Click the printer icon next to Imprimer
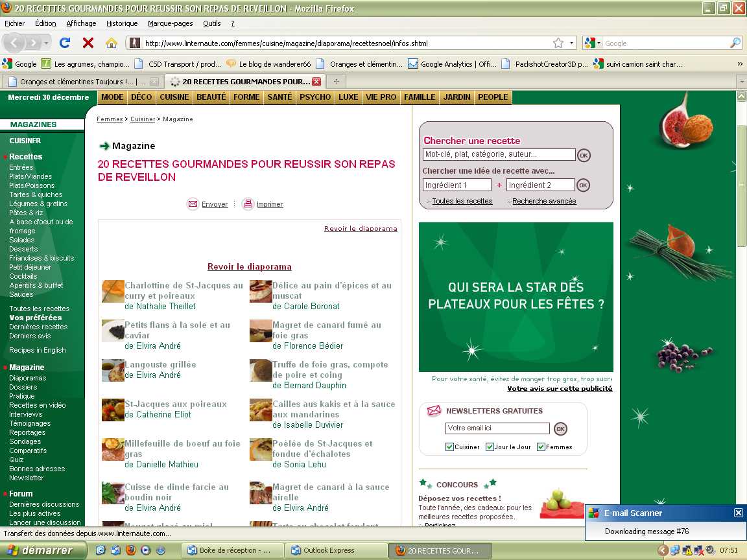The height and width of the screenshot is (560, 747). point(248,204)
